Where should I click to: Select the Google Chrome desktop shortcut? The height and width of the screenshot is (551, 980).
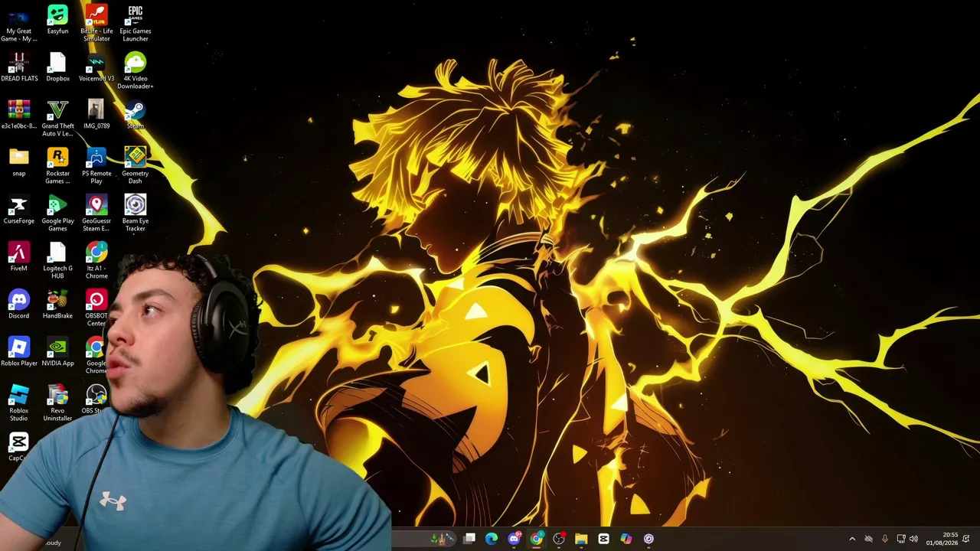tap(95, 355)
